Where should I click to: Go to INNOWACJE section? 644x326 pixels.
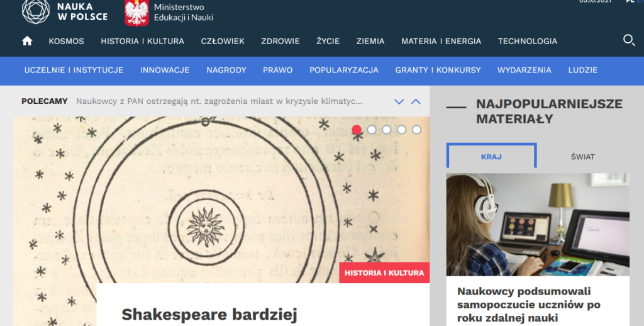coord(165,70)
